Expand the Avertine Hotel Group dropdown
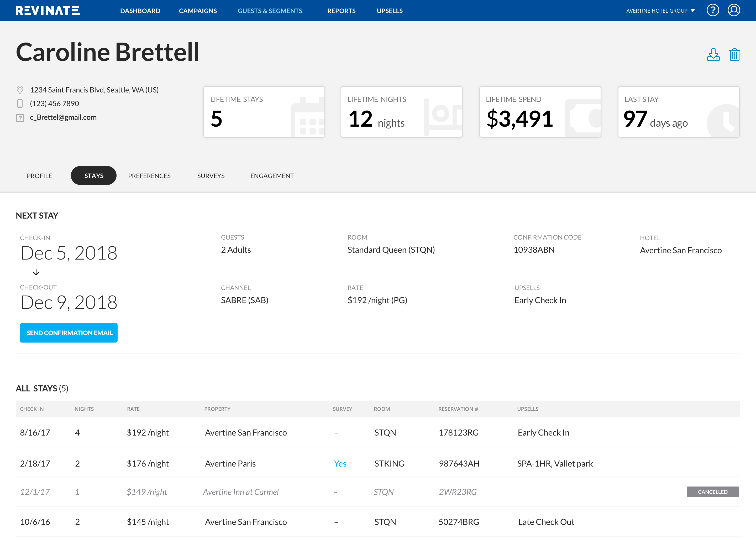 pos(660,11)
